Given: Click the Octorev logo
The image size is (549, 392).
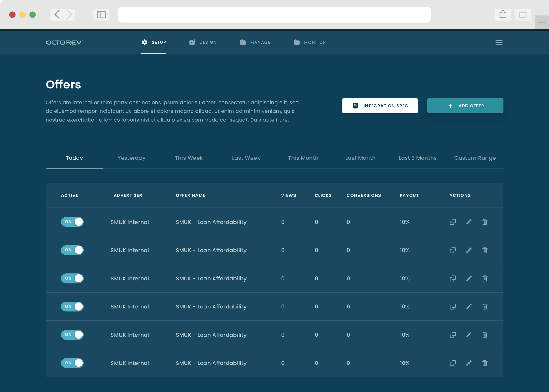Looking at the screenshot, I should 65,42.
